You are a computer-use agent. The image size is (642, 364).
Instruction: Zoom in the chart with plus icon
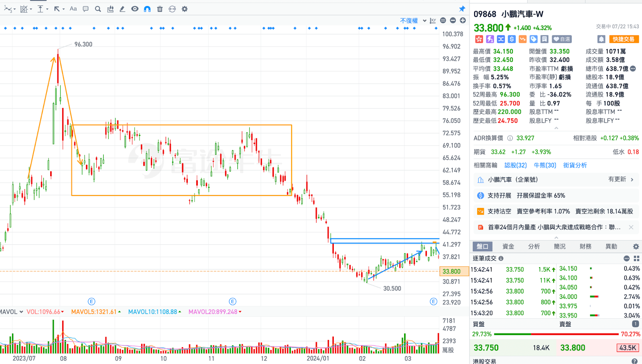pyautogui.click(x=463, y=20)
